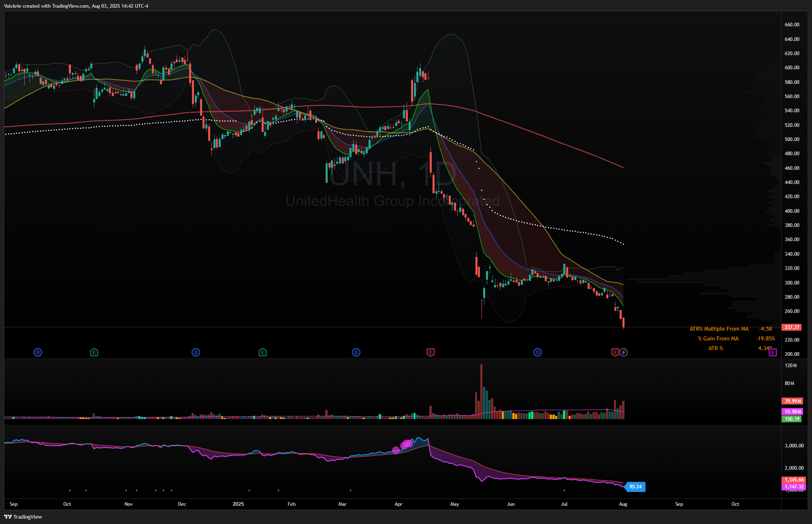Click the 237.77 current price label
812x524 pixels.
click(792, 327)
